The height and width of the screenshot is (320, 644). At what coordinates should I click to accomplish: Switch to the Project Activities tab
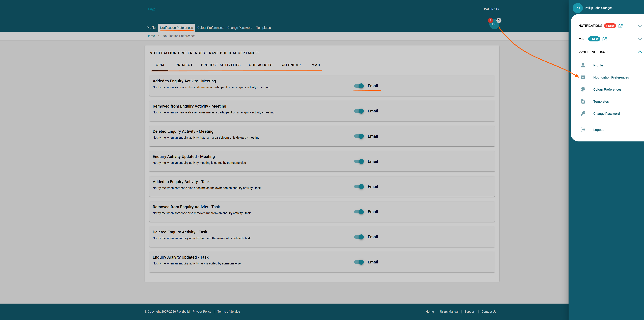[x=221, y=65]
